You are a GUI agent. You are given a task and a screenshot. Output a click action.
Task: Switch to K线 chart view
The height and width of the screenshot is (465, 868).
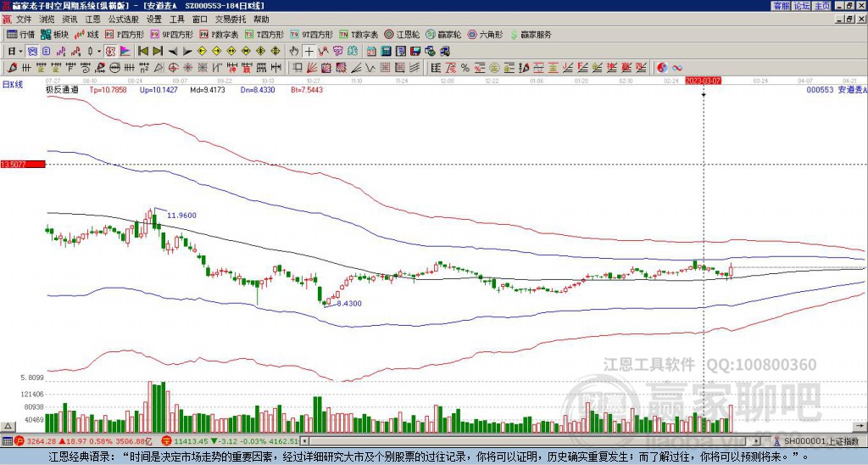tap(86, 34)
